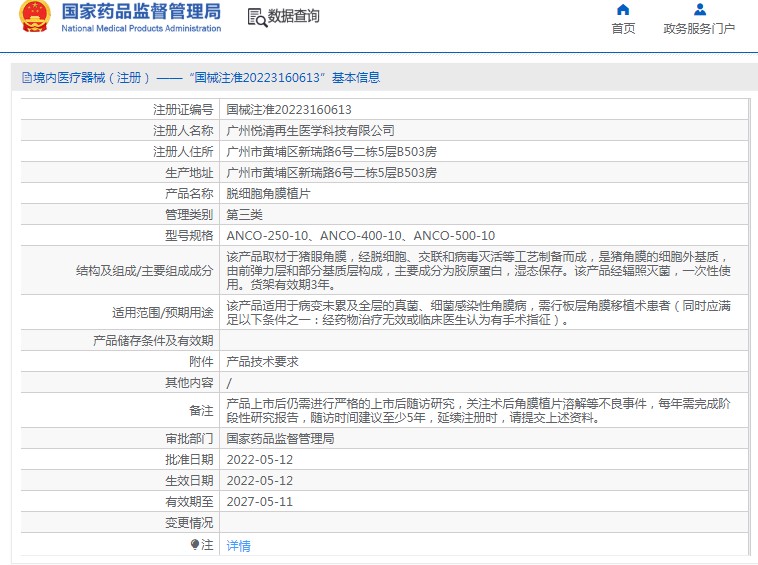Select approval date 2022-05-12 in 批准日期 row

click(x=260, y=460)
